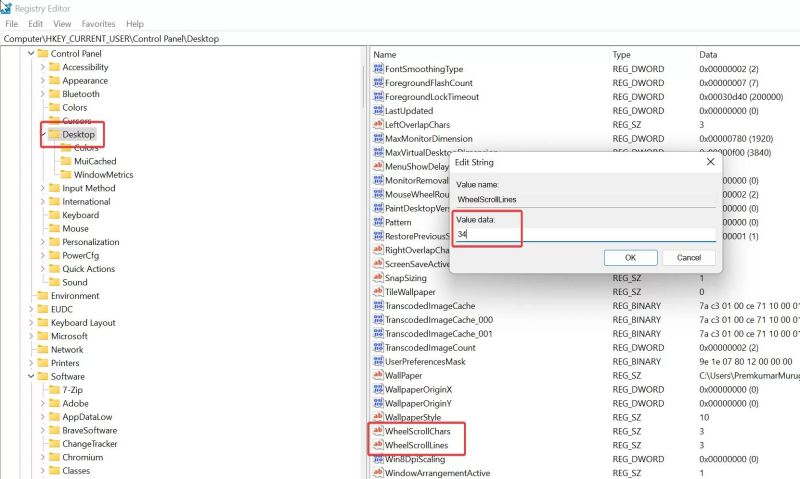800x479 pixels.
Task: Expand the Bluetooth key
Action: coord(43,94)
